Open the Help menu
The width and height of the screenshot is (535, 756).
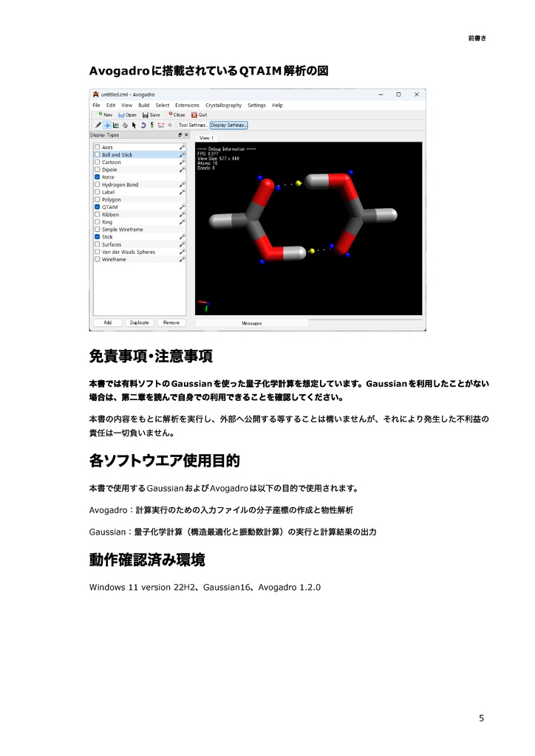click(277, 105)
